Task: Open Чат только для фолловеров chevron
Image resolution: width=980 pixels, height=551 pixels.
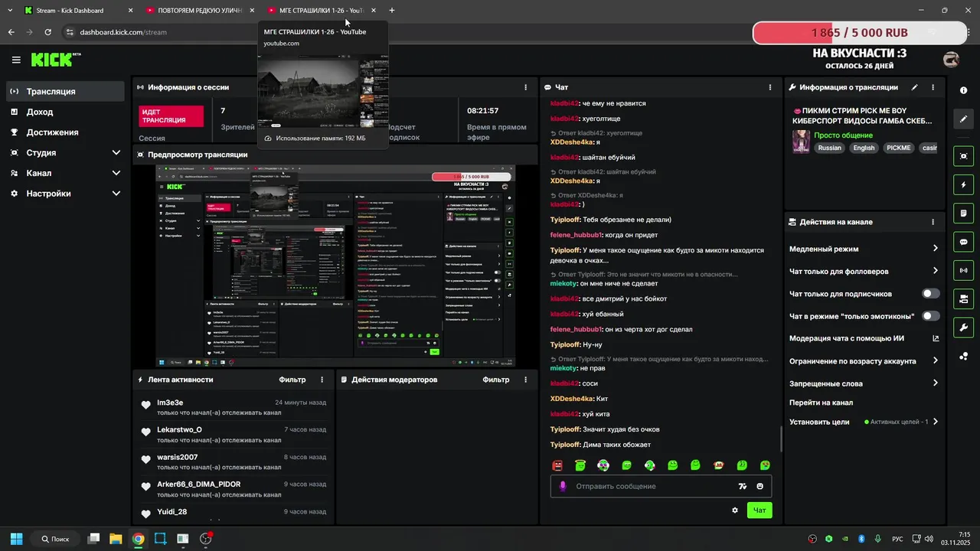Action: (x=935, y=270)
